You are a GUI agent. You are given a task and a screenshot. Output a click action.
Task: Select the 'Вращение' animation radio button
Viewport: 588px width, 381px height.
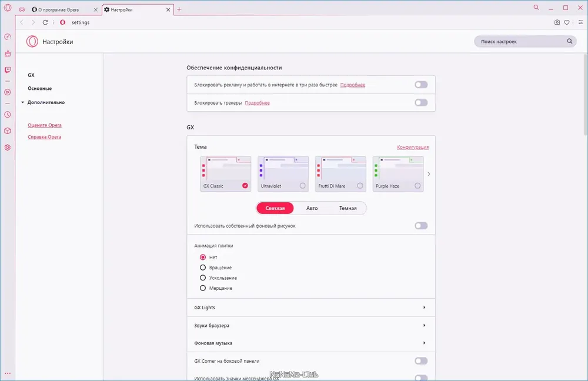[203, 268]
